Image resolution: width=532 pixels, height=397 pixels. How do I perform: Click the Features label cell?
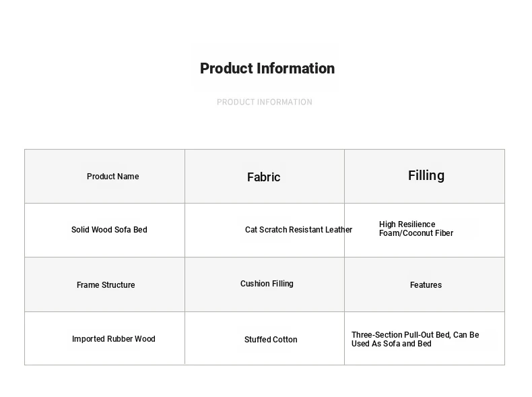(x=424, y=284)
